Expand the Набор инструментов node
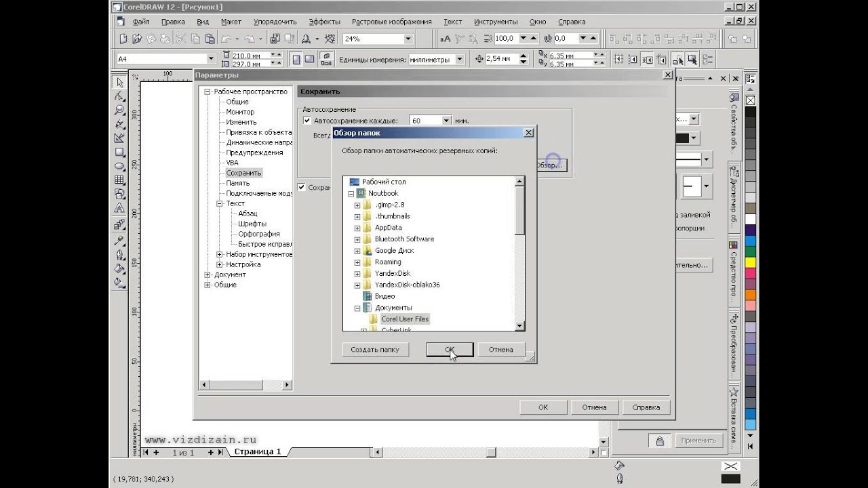The height and width of the screenshot is (488, 868). coord(220,254)
